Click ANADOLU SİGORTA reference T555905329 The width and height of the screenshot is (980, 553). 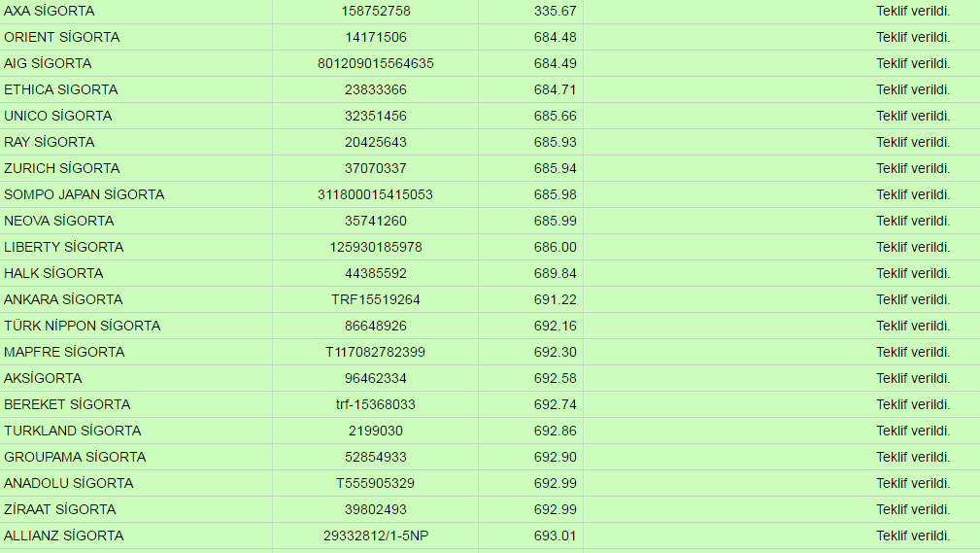pyautogui.click(x=375, y=483)
